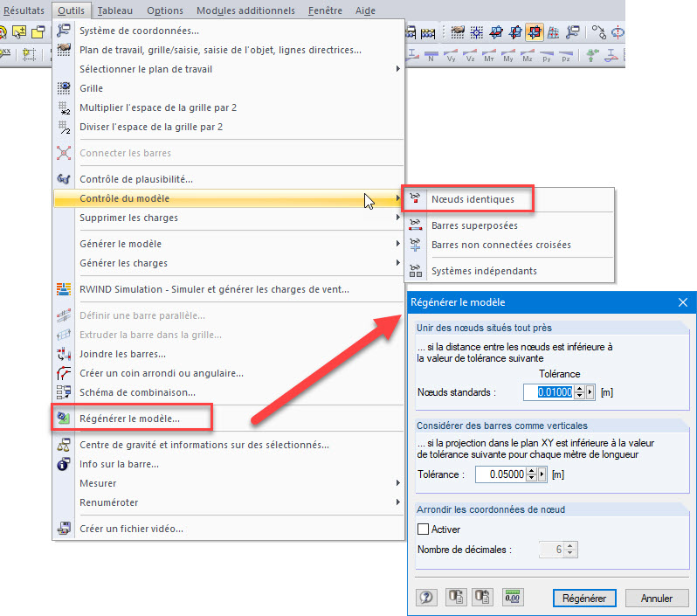Decrease the vertical bars Tolérance spinner down
697x616 pixels.
[x=531, y=478]
